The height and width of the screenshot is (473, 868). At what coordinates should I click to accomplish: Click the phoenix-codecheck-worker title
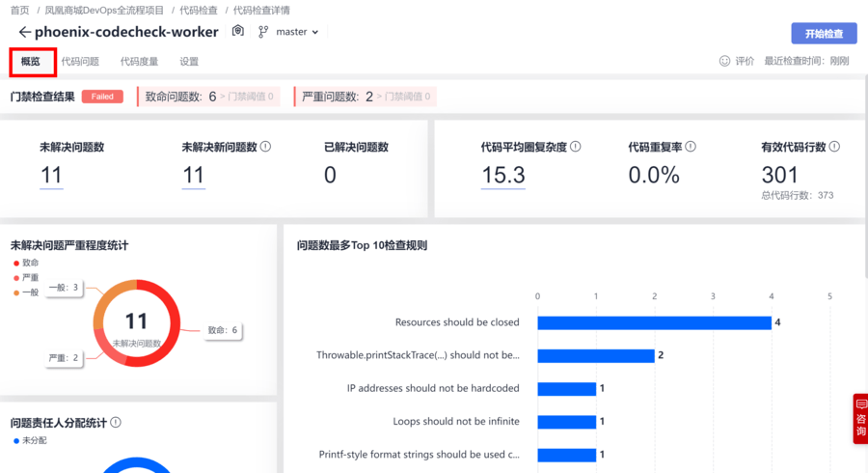click(x=126, y=32)
